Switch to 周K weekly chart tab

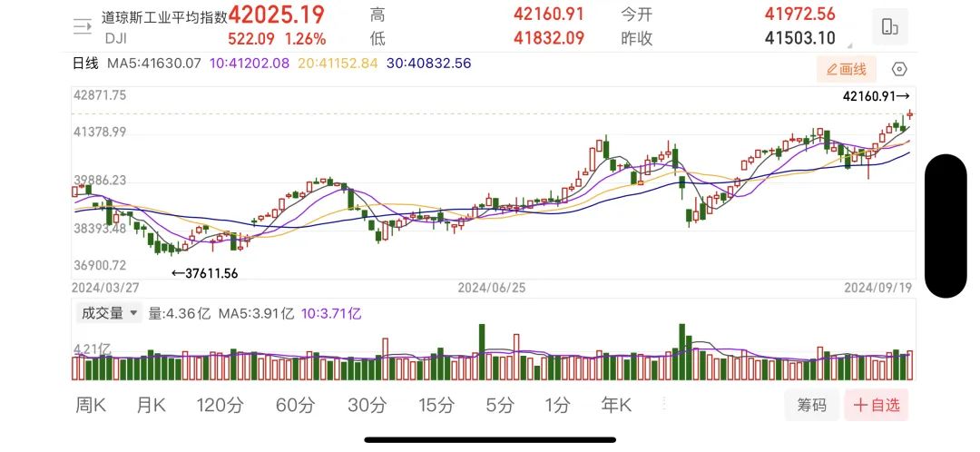pos(92,405)
